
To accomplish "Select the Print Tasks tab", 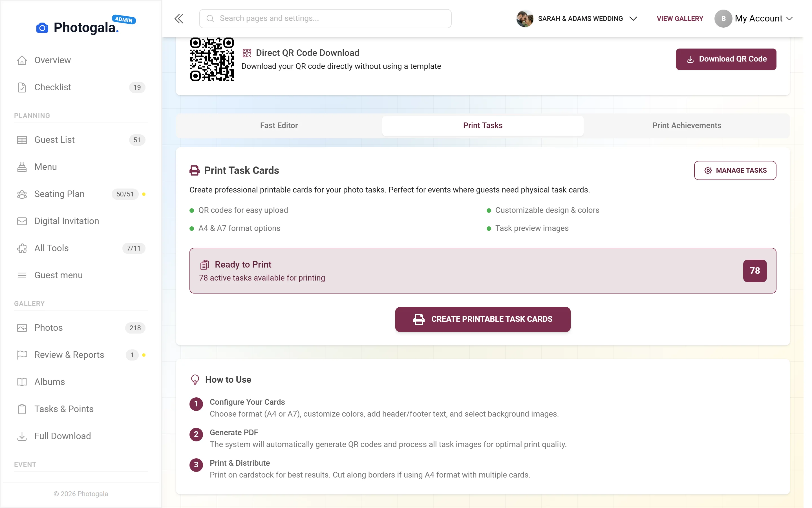I will (483, 126).
